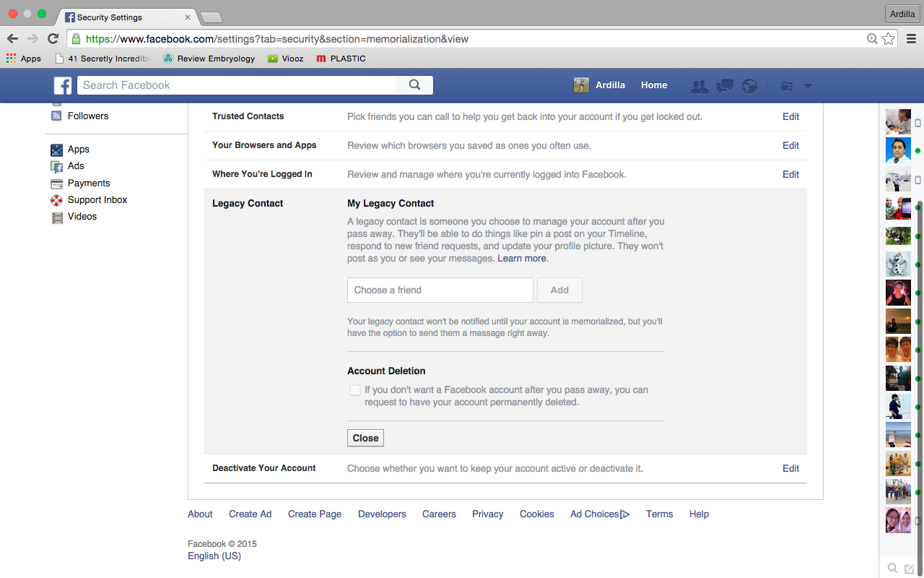
Task: Click the Ads icon in the settings sidebar
Action: click(x=57, y=166)
